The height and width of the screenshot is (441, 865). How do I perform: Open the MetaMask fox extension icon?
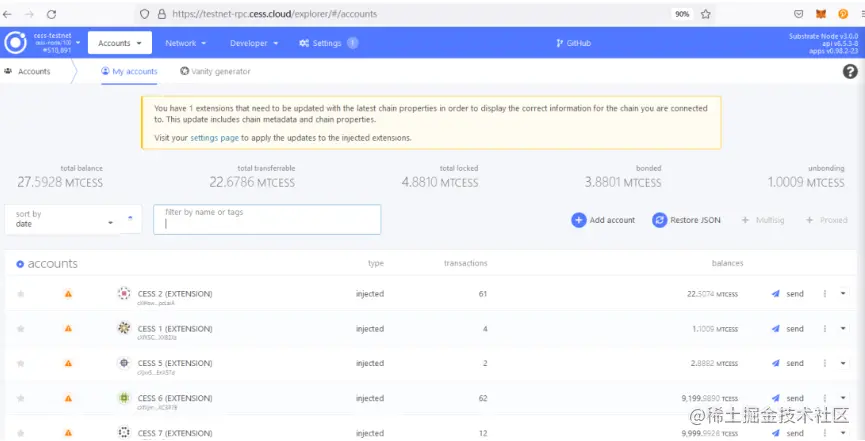[821, 14]
